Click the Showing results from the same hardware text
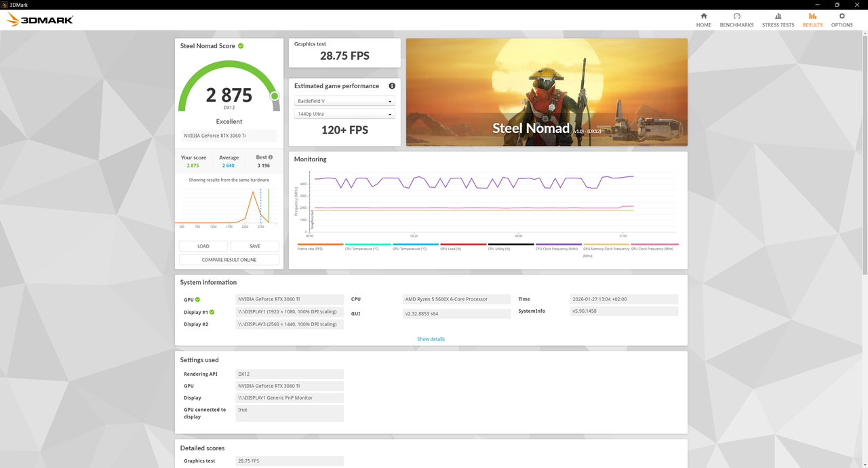Image resolution: width=868 pixels, height=468 pixels. click(x=229, y=180)
